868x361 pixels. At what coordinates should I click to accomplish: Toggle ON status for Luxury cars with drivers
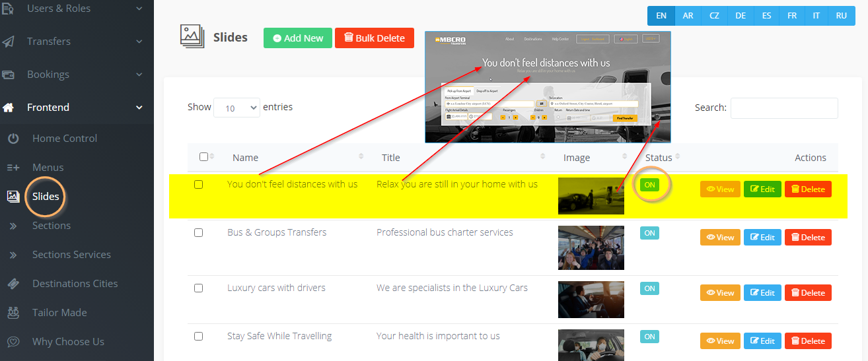pos(650,288)
